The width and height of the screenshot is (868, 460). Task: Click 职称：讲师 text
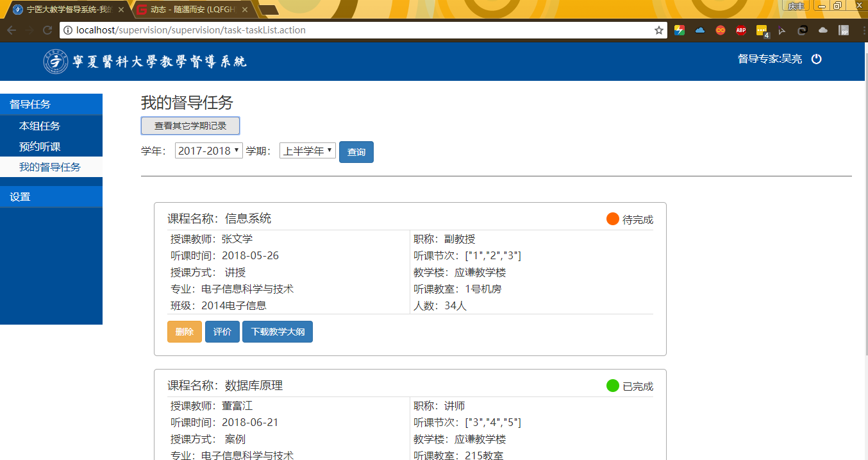(x=439, y=406)
